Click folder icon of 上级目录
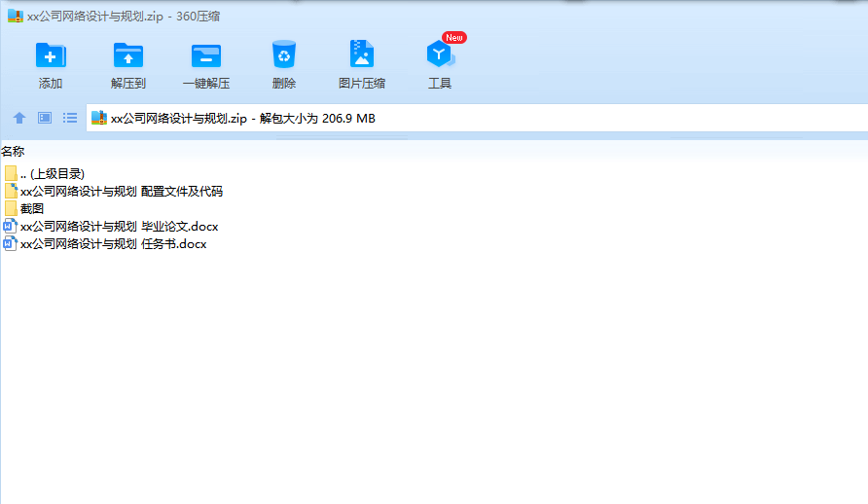The width and height of the screenshot is (868, 504). 11,174
